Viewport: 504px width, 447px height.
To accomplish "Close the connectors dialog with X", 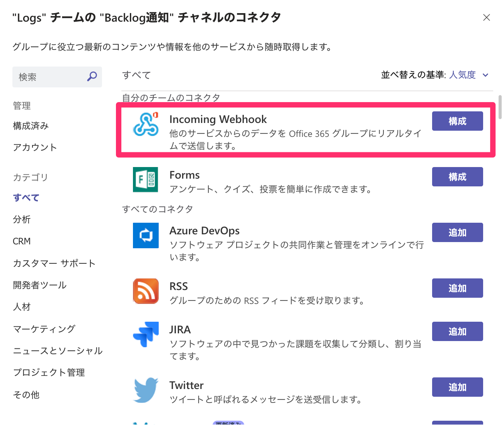I will coord(487,17).
